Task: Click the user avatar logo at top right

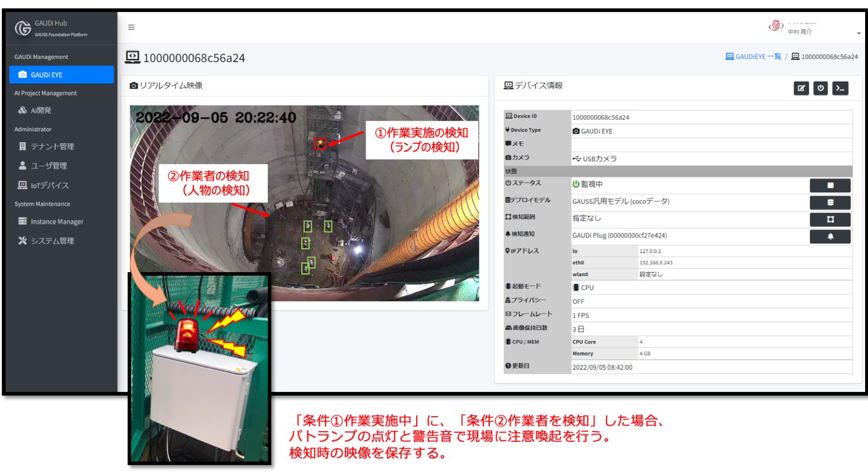Action: coord(776,25)
